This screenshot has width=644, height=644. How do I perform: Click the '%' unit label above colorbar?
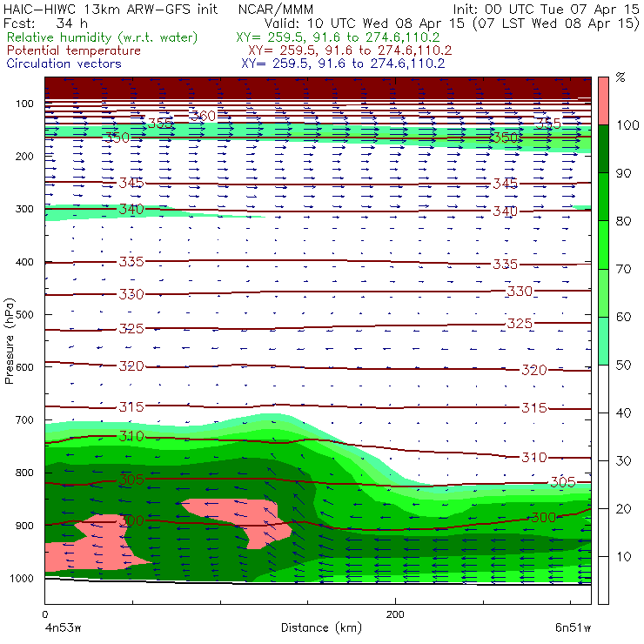pos(621,77)
